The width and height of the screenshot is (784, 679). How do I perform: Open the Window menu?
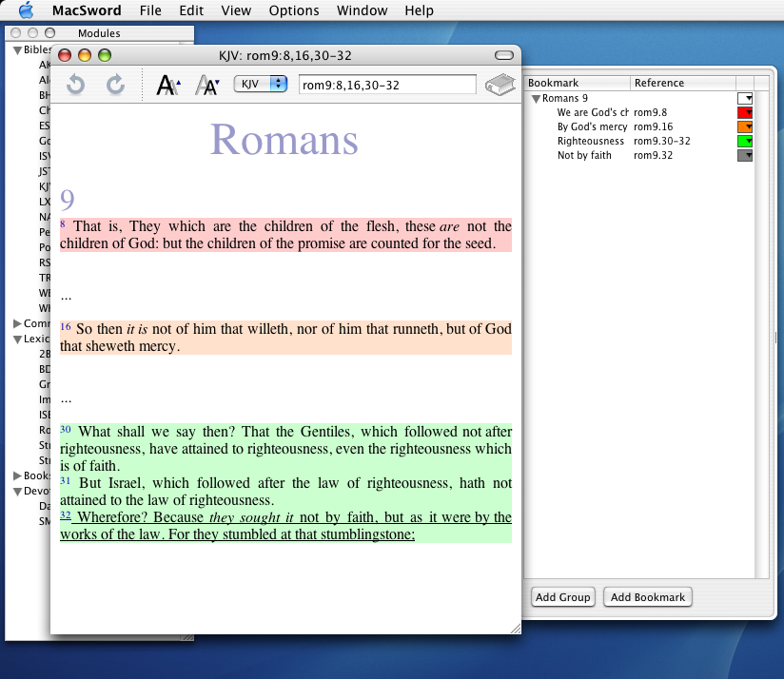(362, 10)
